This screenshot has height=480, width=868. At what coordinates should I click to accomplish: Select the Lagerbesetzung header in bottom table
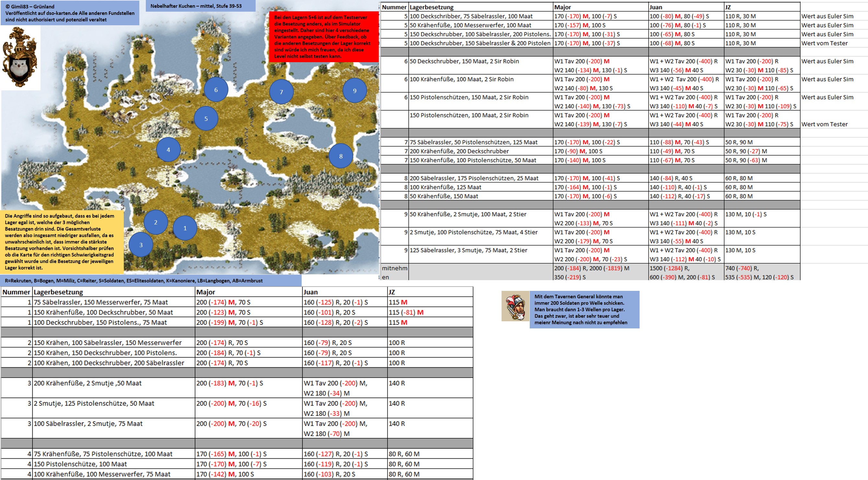click(x=58, y=292)
